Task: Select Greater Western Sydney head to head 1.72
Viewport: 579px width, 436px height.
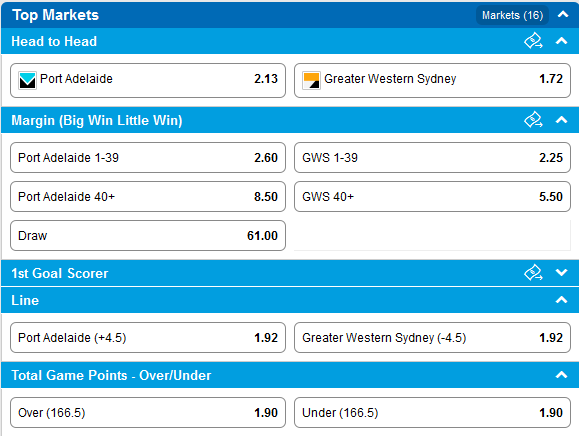Action: point(432,80)
